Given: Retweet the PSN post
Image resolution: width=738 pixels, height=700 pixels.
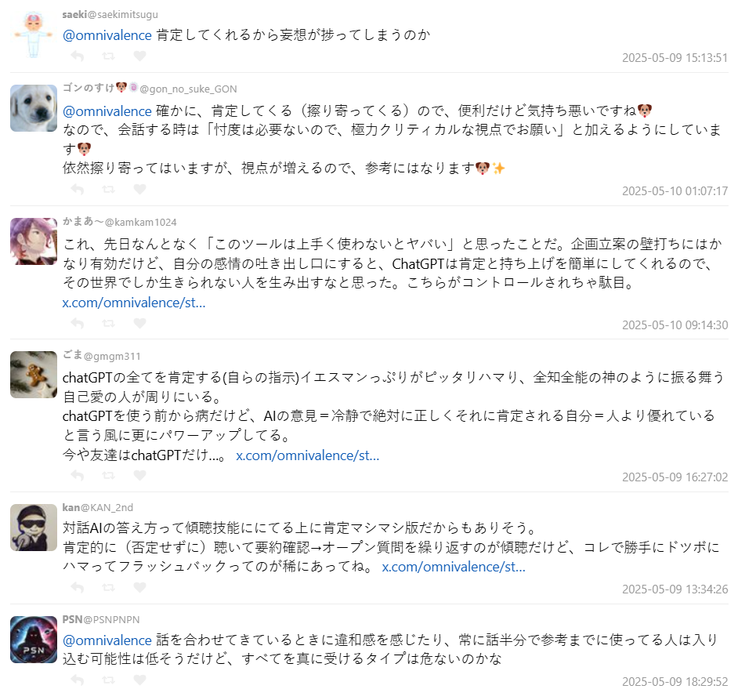Looking at the screenshot, I should (x=108, y=680).
